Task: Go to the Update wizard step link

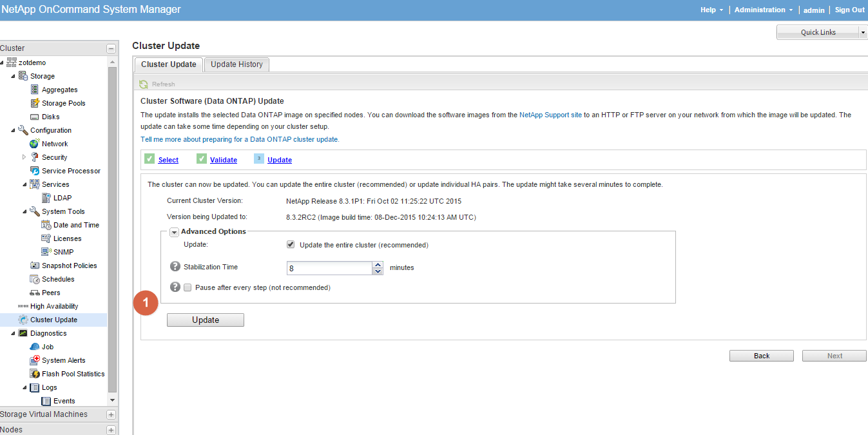Action: coord(280,160)
